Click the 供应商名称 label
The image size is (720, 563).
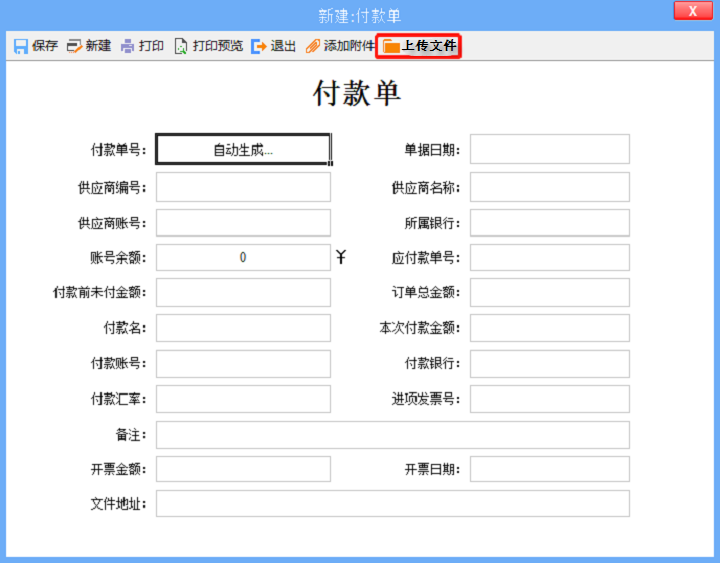pyautogui.click(x=426, y=187)
